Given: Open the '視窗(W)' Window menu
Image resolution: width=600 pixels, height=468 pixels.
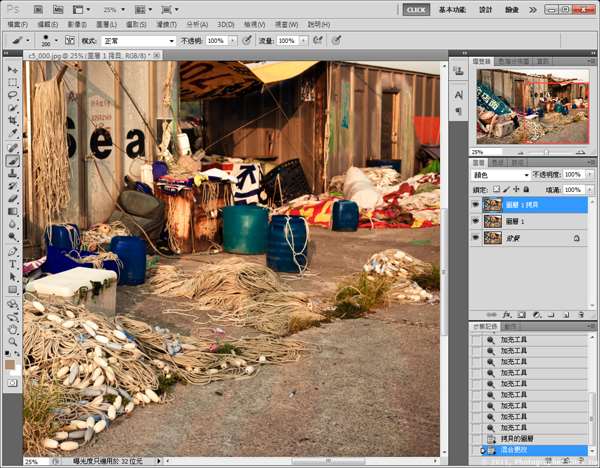Looking at the screenshot, I should coord(286,24).
